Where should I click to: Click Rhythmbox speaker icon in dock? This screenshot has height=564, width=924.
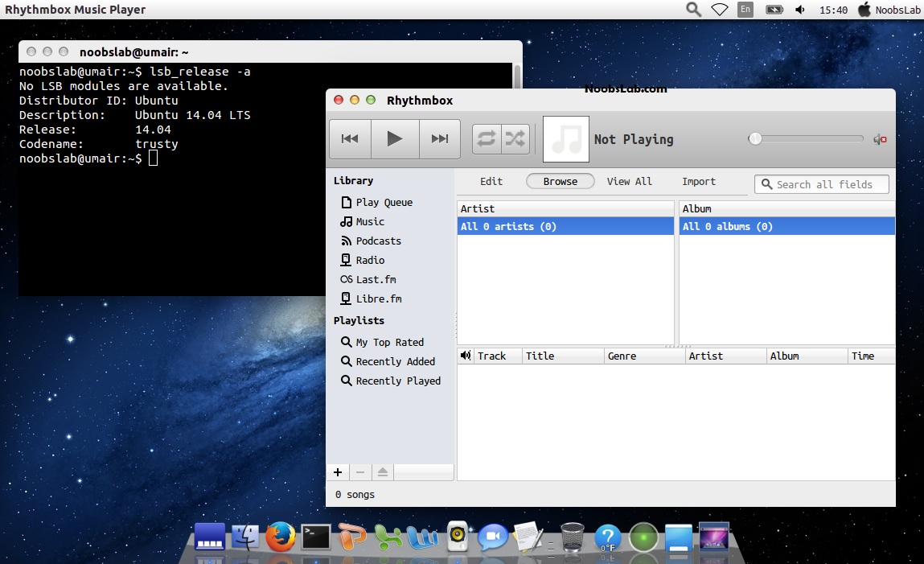tap(458, 536)
